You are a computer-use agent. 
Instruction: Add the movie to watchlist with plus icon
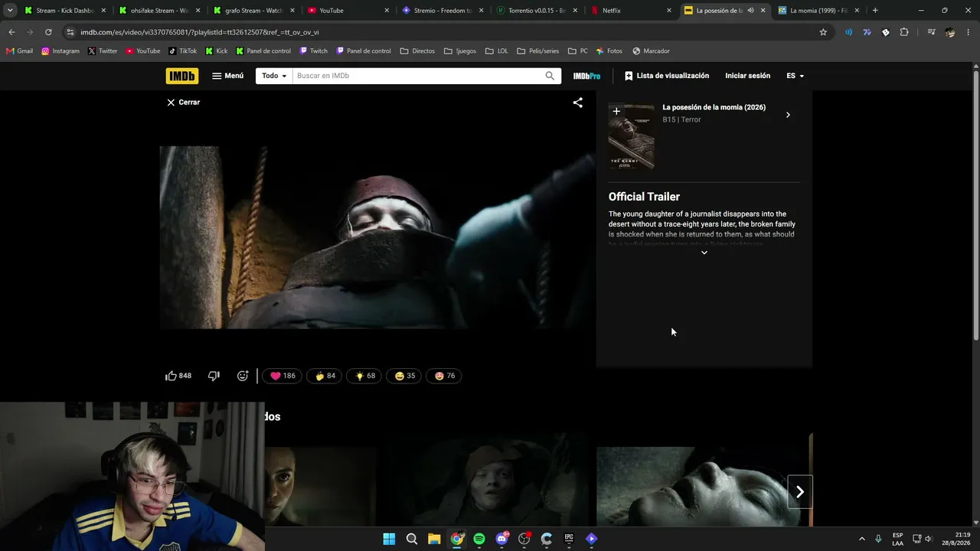616,112
